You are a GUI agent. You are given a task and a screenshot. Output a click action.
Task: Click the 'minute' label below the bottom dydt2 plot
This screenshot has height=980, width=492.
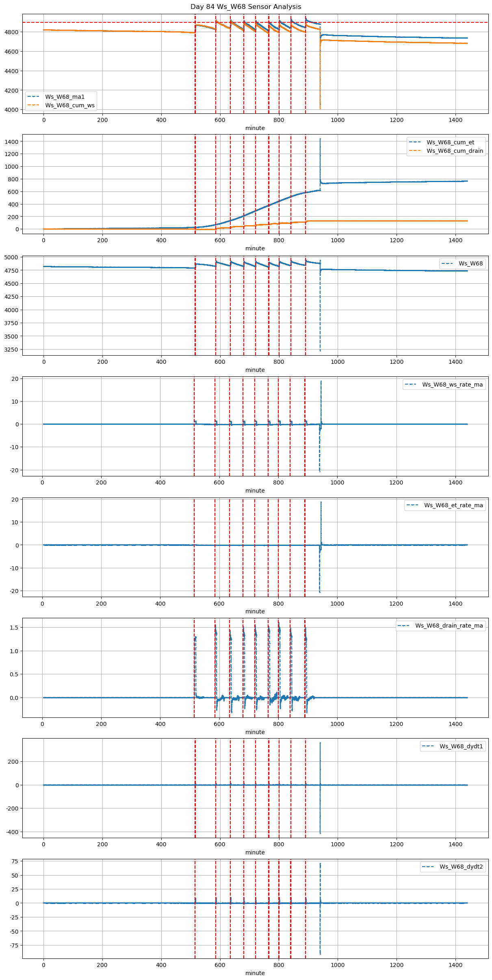(x=255, y=973)
